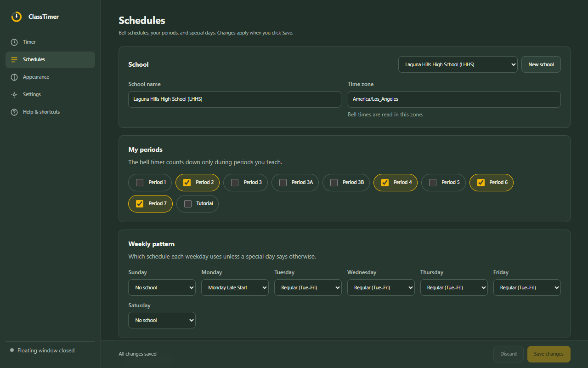The height and width of the screenshot is (368, 588).
Task: Uncheck the Period 2 checkbox
Action: [187, 183]
